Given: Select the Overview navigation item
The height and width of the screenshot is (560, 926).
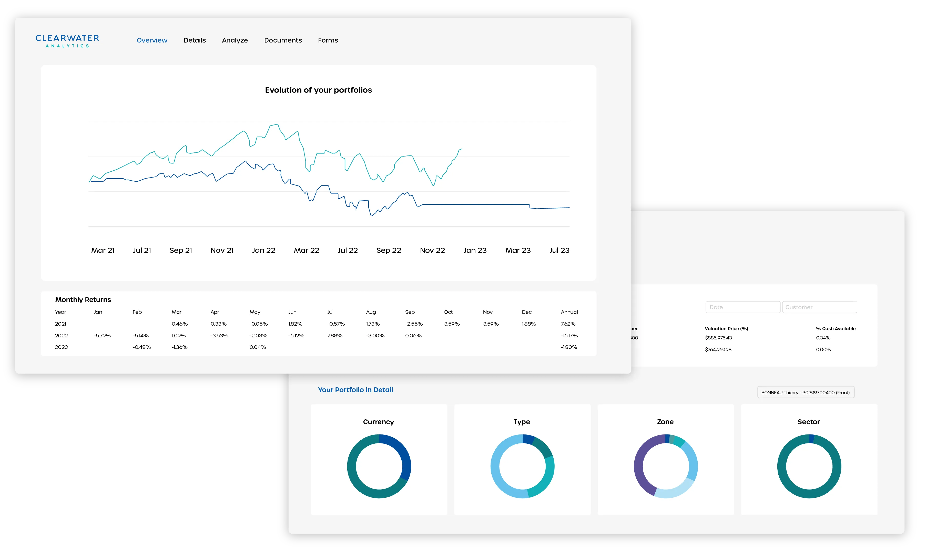Looking at the screenshot, I should point(152,40).
